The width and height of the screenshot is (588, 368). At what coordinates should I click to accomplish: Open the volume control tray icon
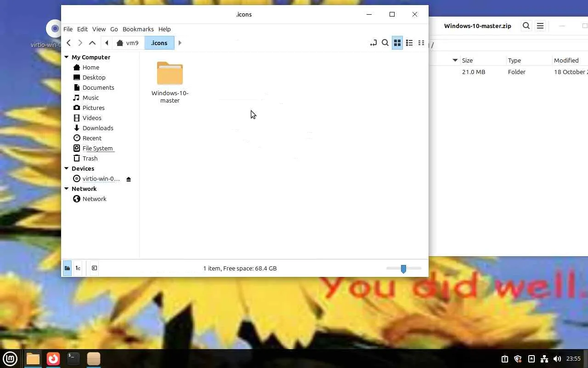tap(557, 359)
